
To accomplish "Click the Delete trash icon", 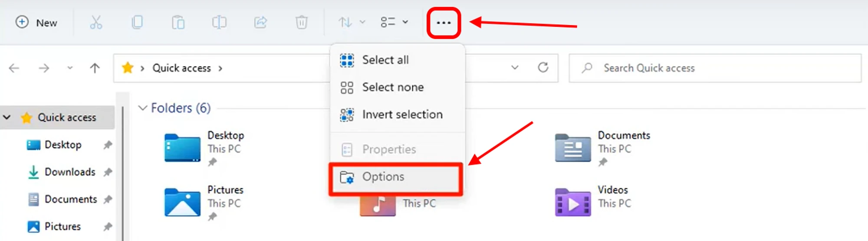I will 301,22.
